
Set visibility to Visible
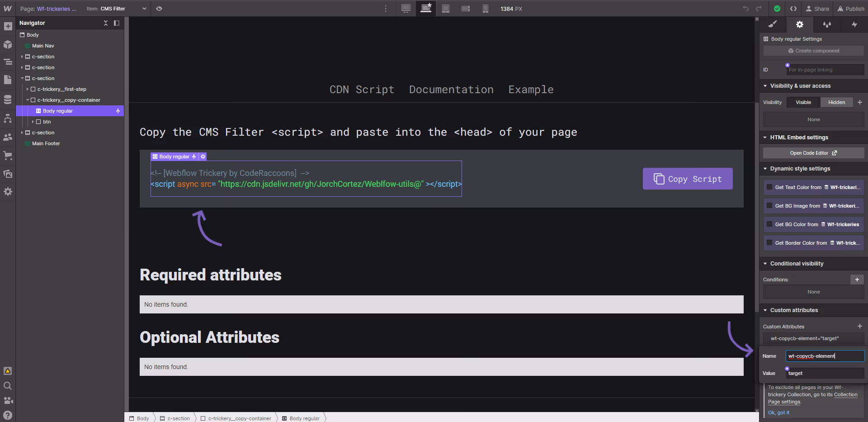803,102
